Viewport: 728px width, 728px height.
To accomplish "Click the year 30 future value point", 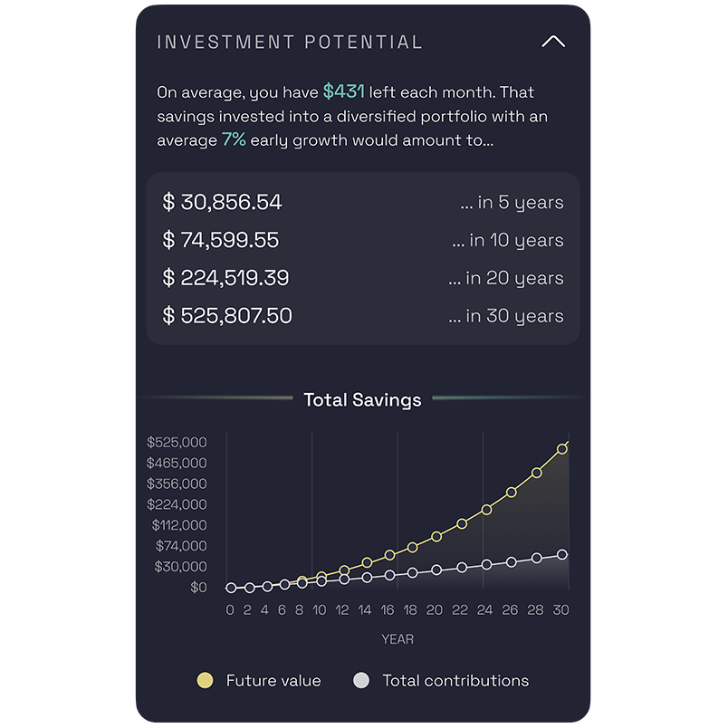I will pos(561,449).
